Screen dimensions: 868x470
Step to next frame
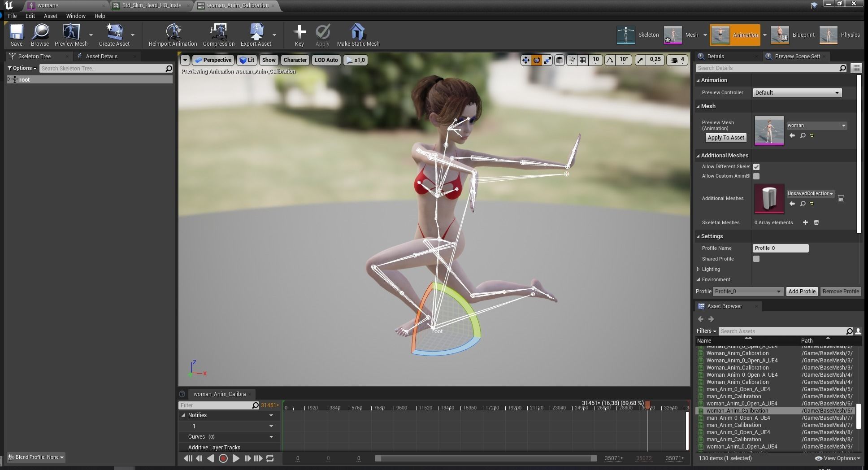coord(247,458)
